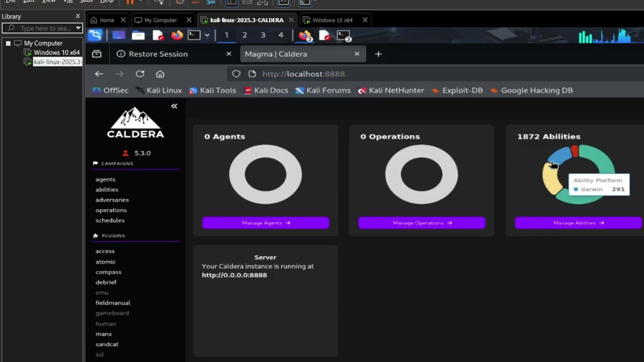The width and height of the screenshot is (644, 362).
Task: Switch to workspace 2
Action: click(245, 35)
